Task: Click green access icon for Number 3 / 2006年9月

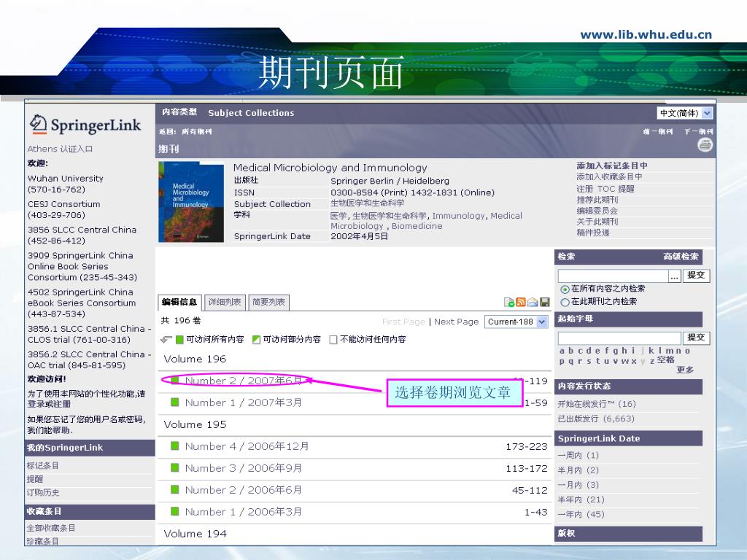Action: click(175, 468)
